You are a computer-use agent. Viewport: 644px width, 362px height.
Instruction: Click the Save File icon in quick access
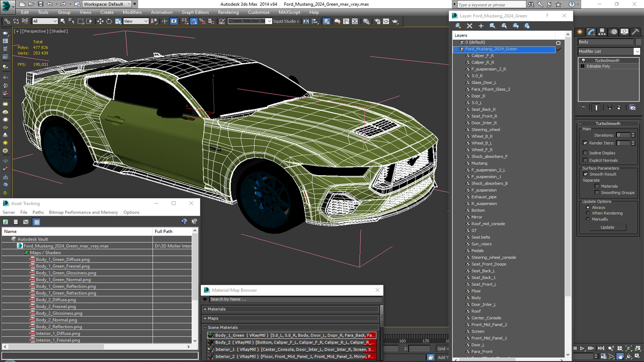point(40,4)
